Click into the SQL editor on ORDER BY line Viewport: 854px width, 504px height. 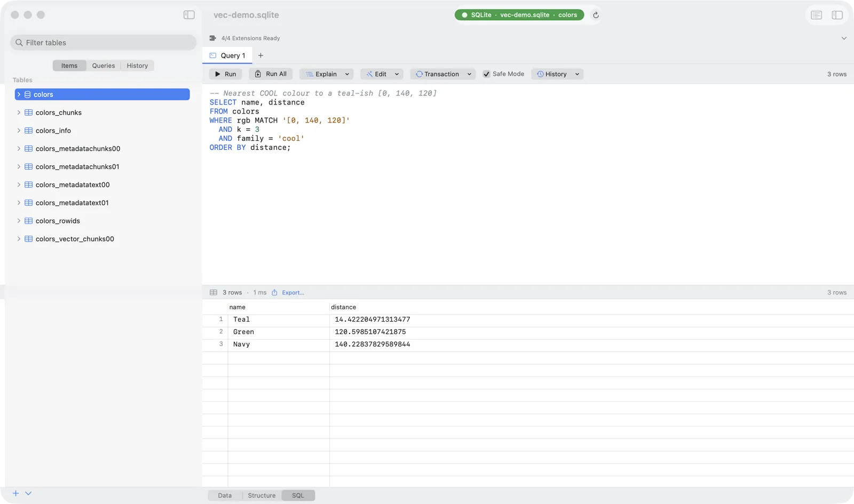[250, 148]
